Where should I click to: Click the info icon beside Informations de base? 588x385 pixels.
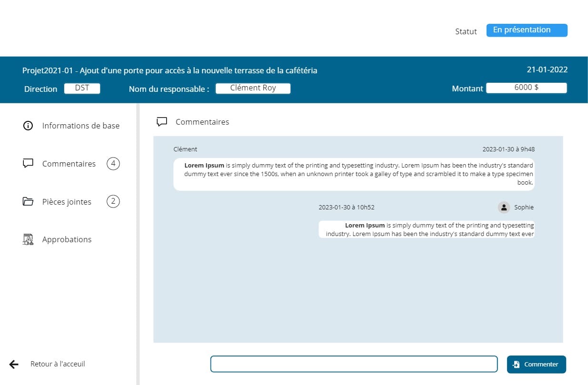28,126
